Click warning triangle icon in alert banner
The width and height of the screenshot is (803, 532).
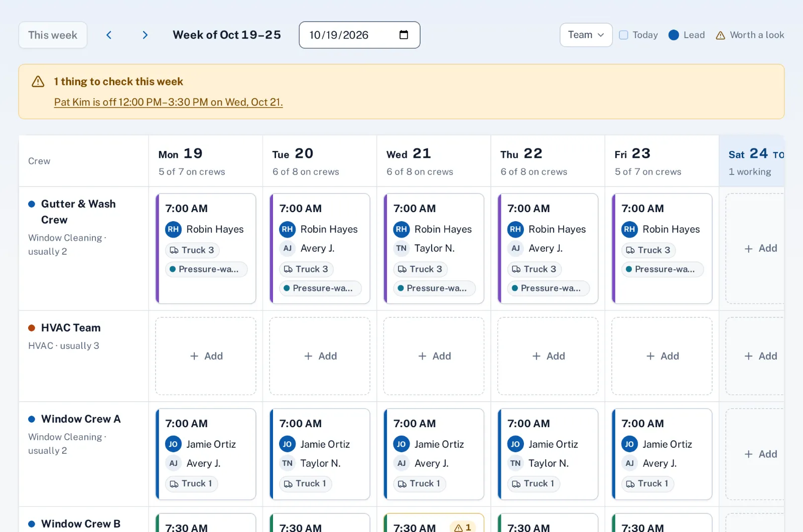pyautogui.click(x=38, y=81)
